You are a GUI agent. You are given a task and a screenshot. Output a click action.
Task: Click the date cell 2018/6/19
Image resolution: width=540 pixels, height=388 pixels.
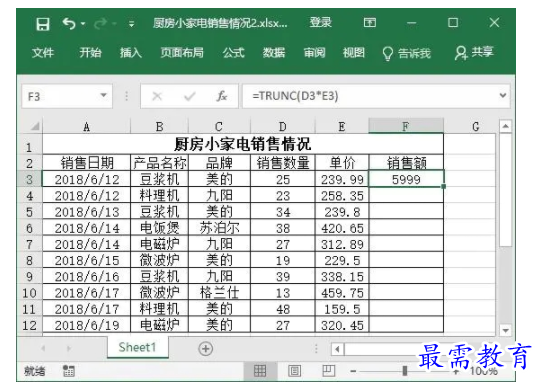coord(86,325)
